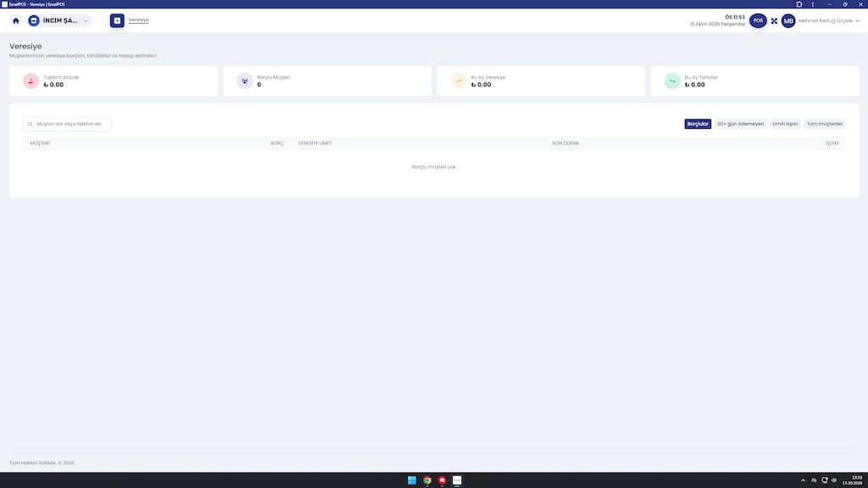868x488 pixels.
Task: Click the magnifier icon in the search box
Action: click(31, 124)
